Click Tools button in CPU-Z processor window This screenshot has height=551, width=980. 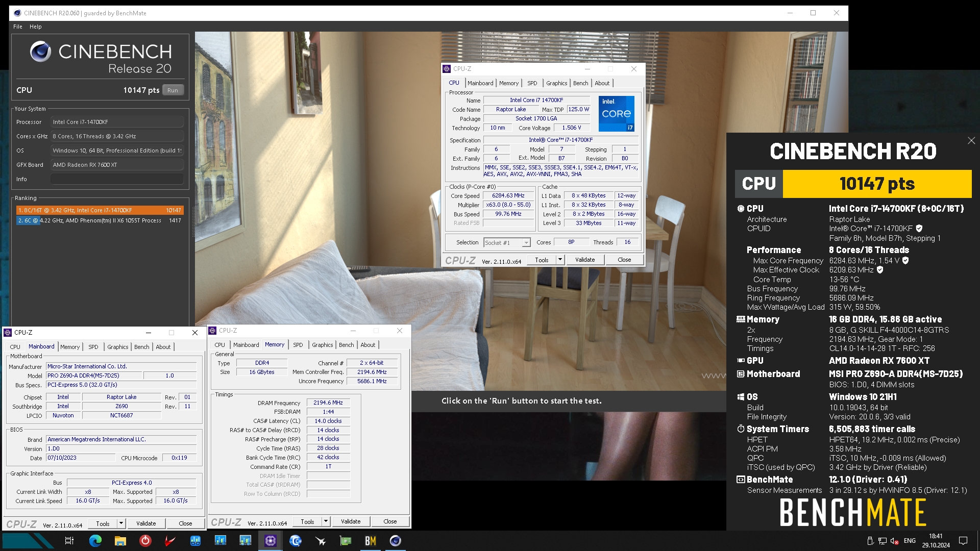pyautogui.click(x=542, y=260)
